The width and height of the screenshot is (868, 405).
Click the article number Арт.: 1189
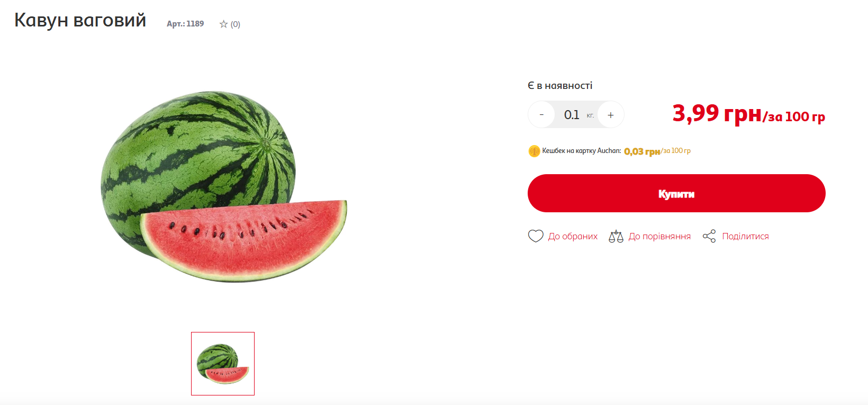185,24
